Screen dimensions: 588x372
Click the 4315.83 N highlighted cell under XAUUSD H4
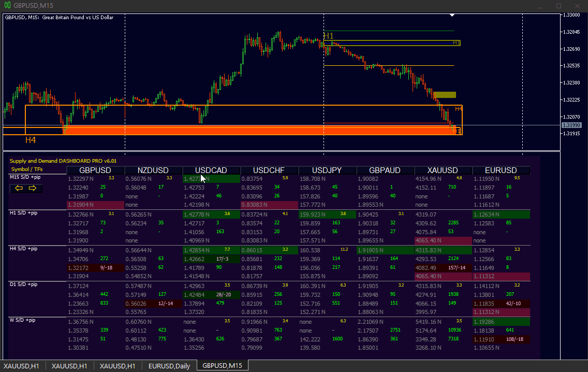[x=443, y=250]
